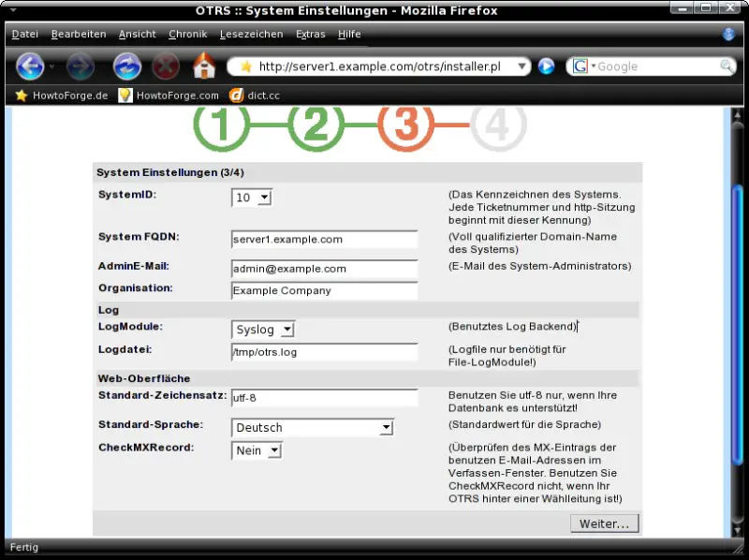Open the Back history dropdown arrow
The width and height of the screenshot is (749, 560).
pos(51,66)
